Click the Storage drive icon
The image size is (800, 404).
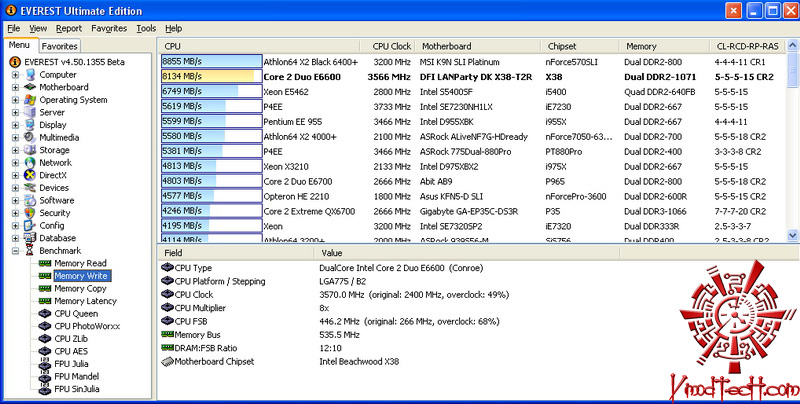tap(30, 150)
